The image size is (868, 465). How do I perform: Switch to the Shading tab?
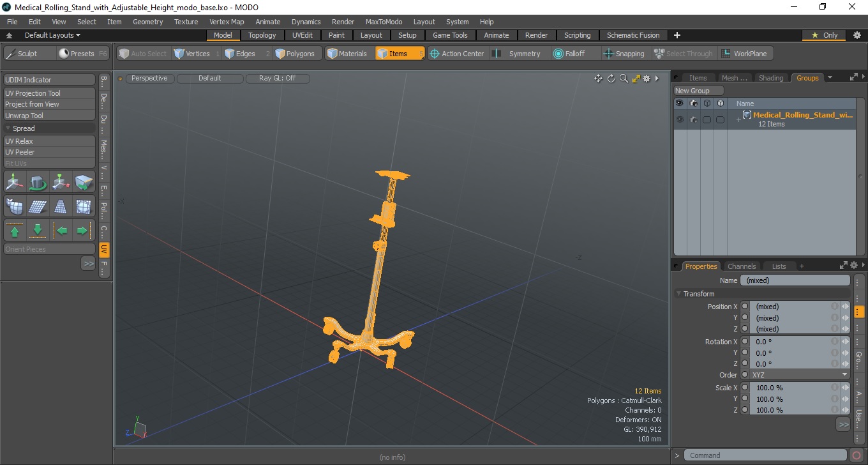(x=771, y=78)
